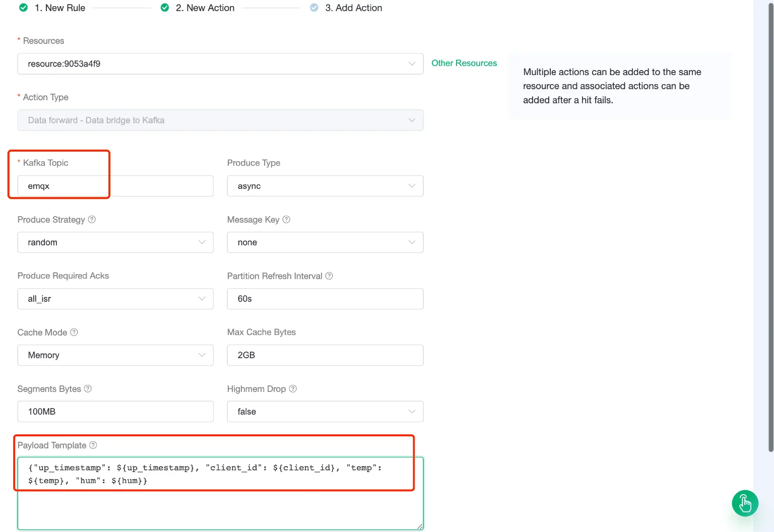
Task: Open the Resources dropdown
Action: click(220, 64)
